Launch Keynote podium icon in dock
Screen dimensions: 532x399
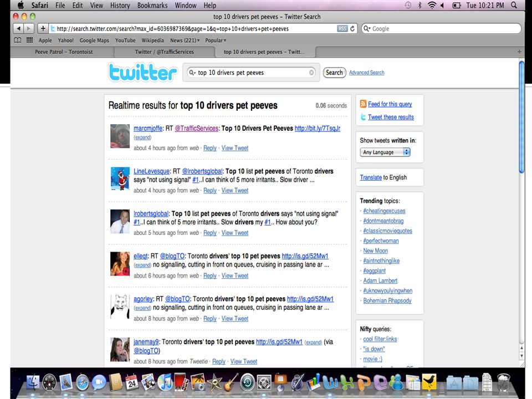[x=280, y=382]
